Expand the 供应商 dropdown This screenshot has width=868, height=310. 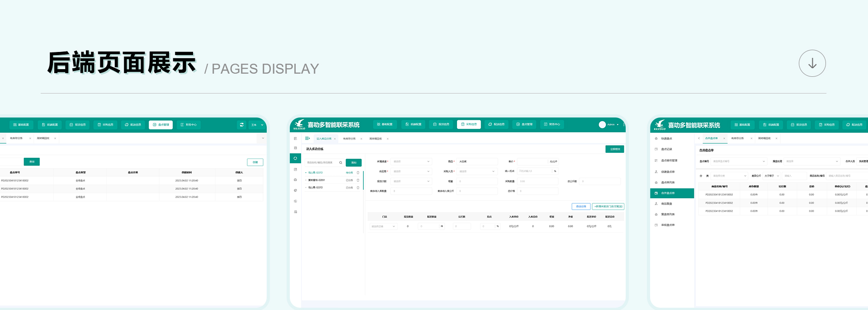click(x=411, y=171)
